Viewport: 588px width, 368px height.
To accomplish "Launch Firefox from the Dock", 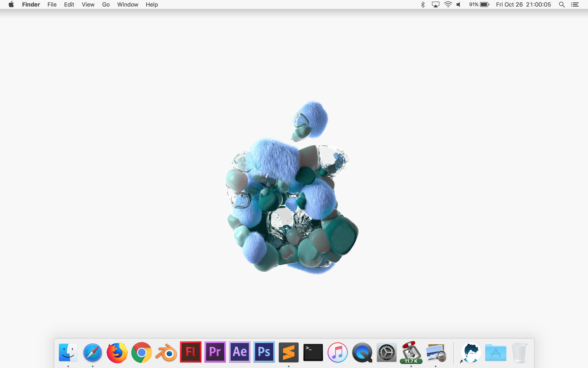I will 117,352.
